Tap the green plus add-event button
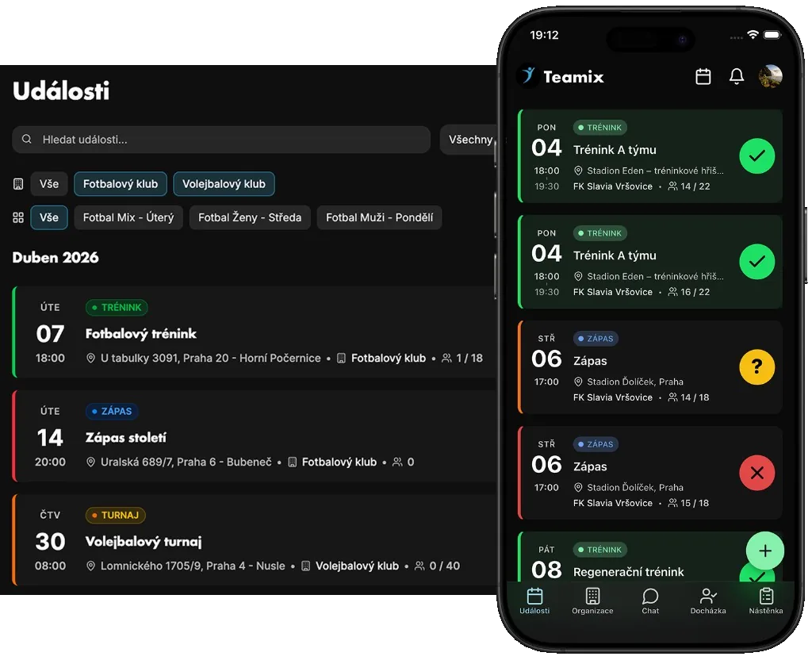The width and height of the screenshot is (812, 660). (x=765, y=551)
